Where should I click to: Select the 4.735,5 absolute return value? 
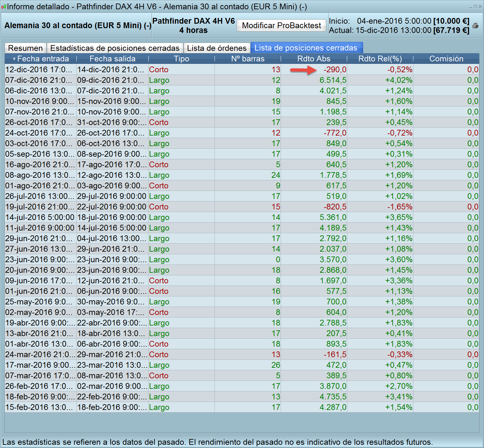click(x=333, y=397)
